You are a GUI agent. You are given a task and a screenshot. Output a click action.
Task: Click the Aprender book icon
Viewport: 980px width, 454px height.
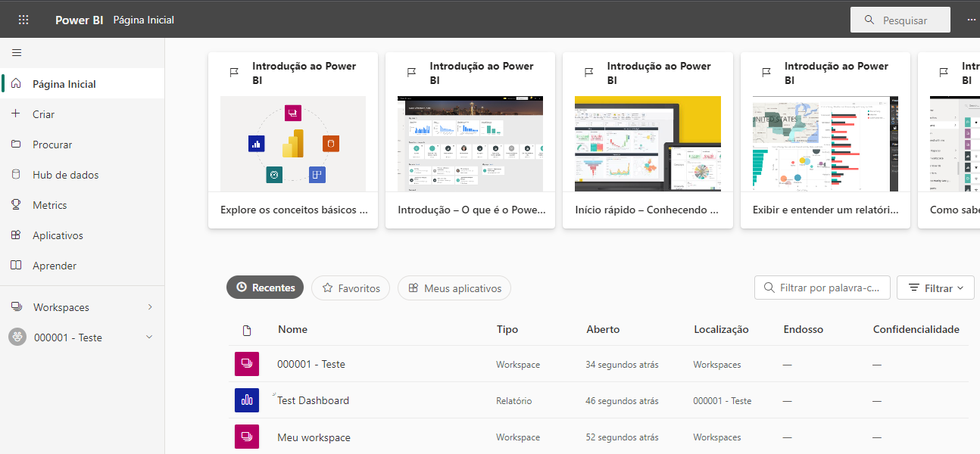tap(16, 265)
